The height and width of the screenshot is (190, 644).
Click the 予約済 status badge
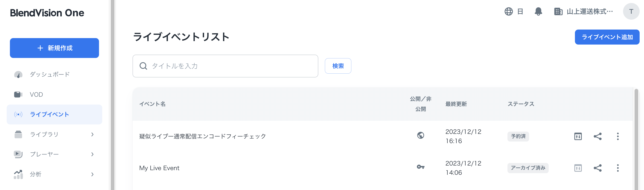(518, 136)
